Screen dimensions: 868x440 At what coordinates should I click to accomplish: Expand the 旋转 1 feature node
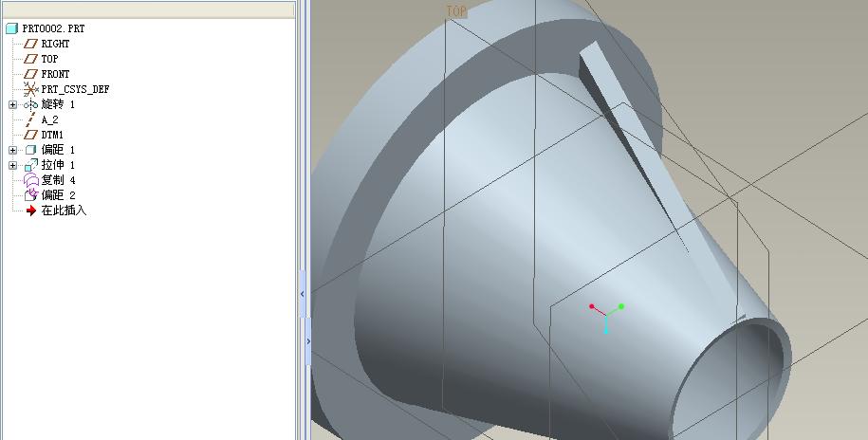point(12,104)
